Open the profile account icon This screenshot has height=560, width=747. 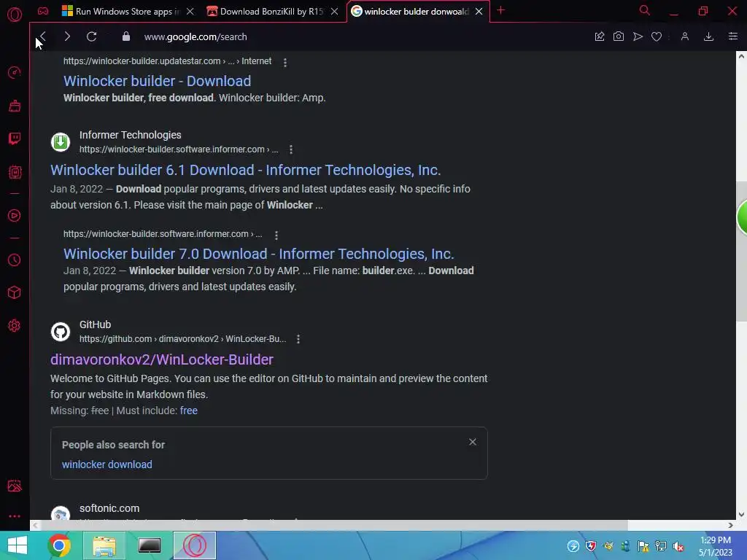point(684,36)
